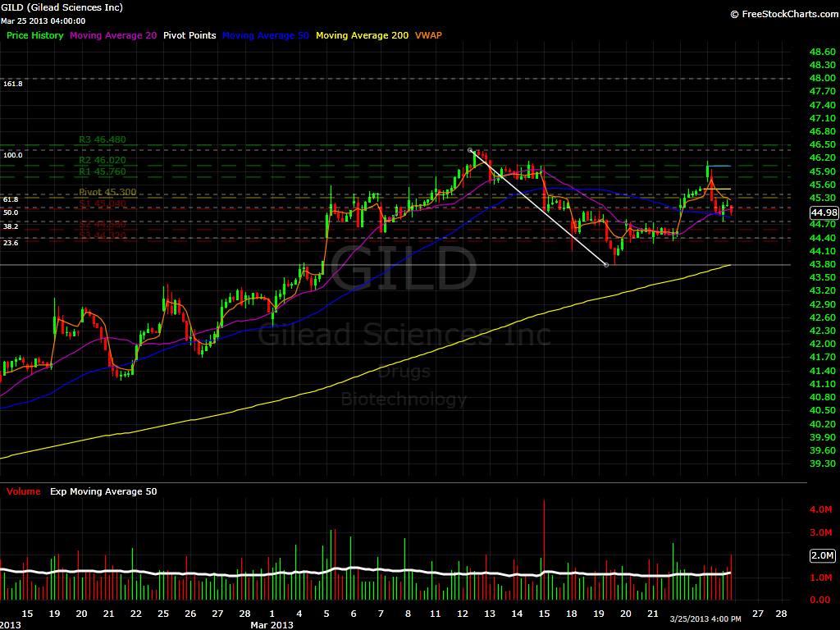Toggle the Moving Average 20 overlay
This screenshot has height=630, width=840.
point(112,35)
